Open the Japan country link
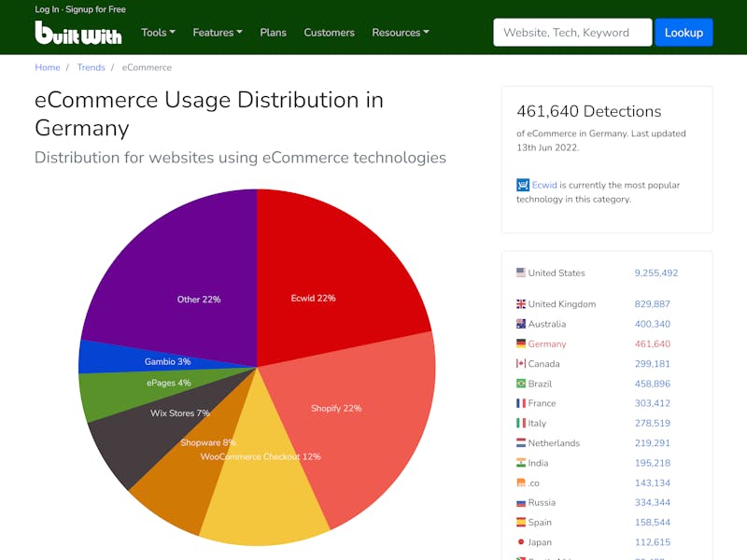The height and width of the screenshot is (560, 747). point(540,542)
